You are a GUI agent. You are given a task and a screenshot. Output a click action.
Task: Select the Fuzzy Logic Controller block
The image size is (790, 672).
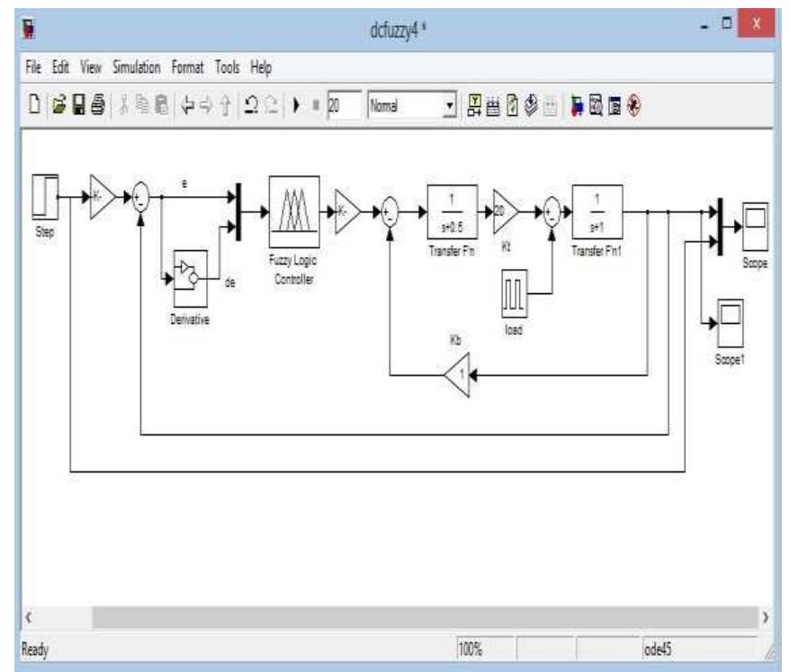pos(294,211)
